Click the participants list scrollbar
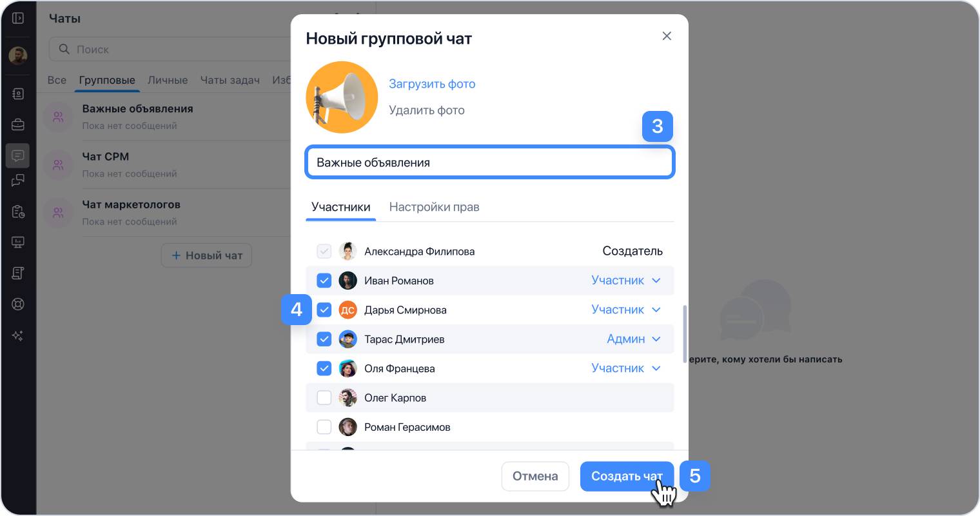 (x=685, y=334)
